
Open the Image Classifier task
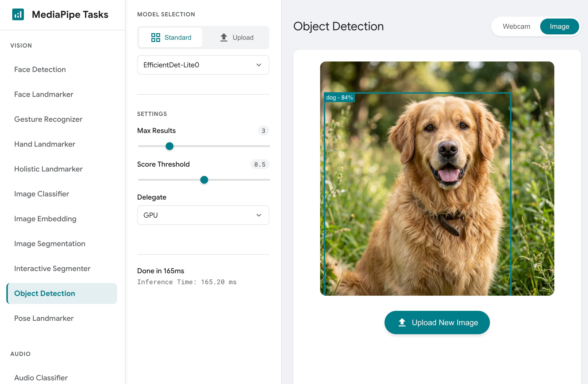coord(41,194)
